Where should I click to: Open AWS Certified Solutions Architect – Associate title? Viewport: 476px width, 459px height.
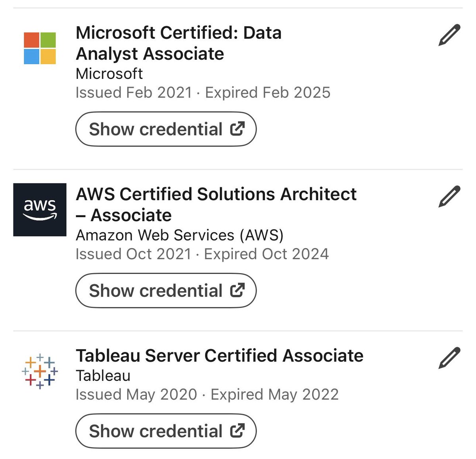[216, 205]
